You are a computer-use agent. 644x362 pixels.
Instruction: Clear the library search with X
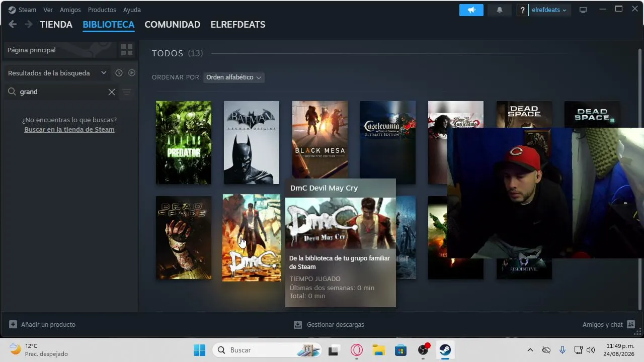point(112,92)
